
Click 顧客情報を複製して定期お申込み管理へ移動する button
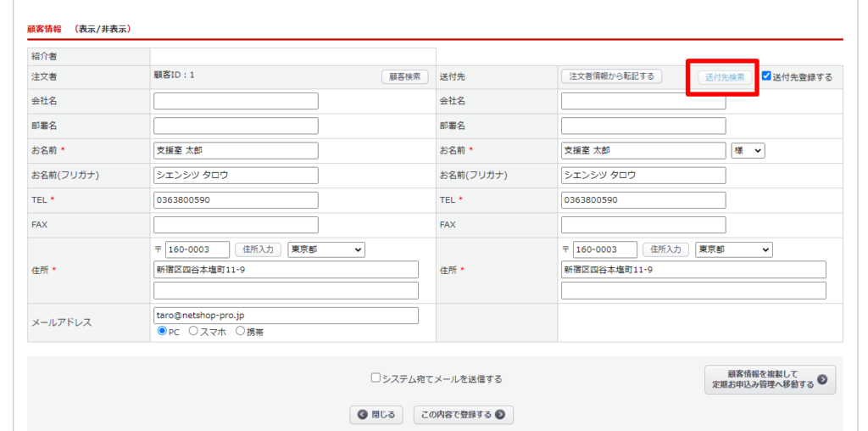pos(770,379)
